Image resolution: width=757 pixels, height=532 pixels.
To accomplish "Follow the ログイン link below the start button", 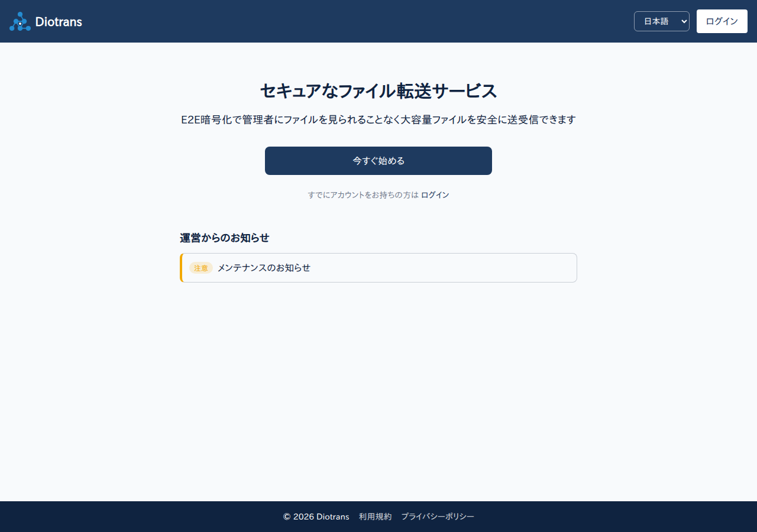I will coord(435,195).
